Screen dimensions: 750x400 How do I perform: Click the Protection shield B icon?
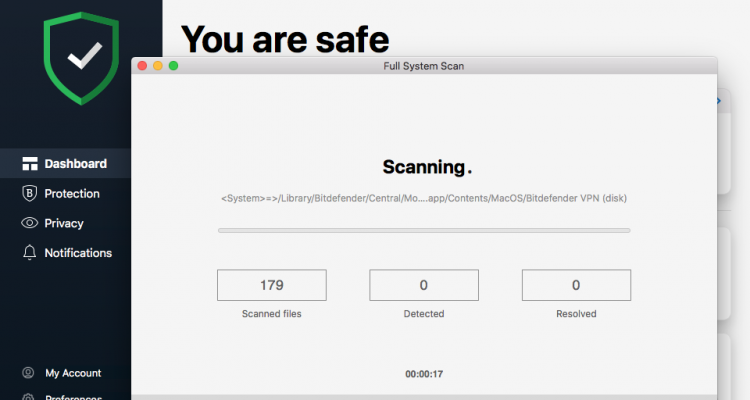point(30,193)
